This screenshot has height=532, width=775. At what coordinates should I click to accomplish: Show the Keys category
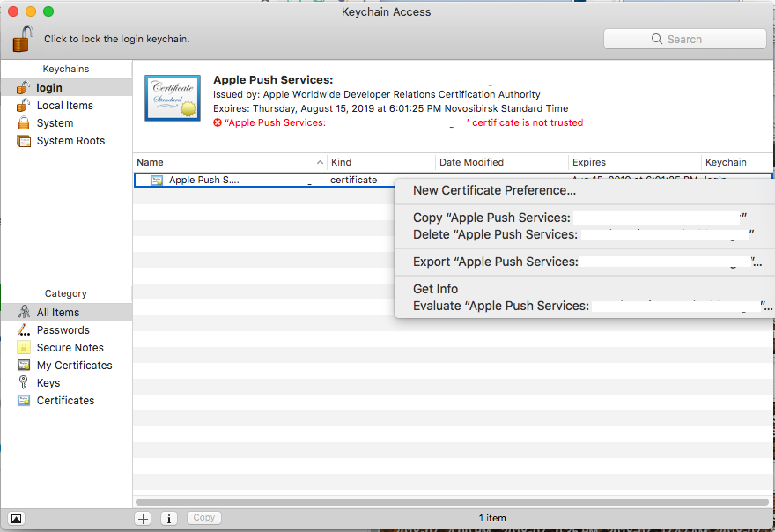pyautogui.click(x=66, y=382)
